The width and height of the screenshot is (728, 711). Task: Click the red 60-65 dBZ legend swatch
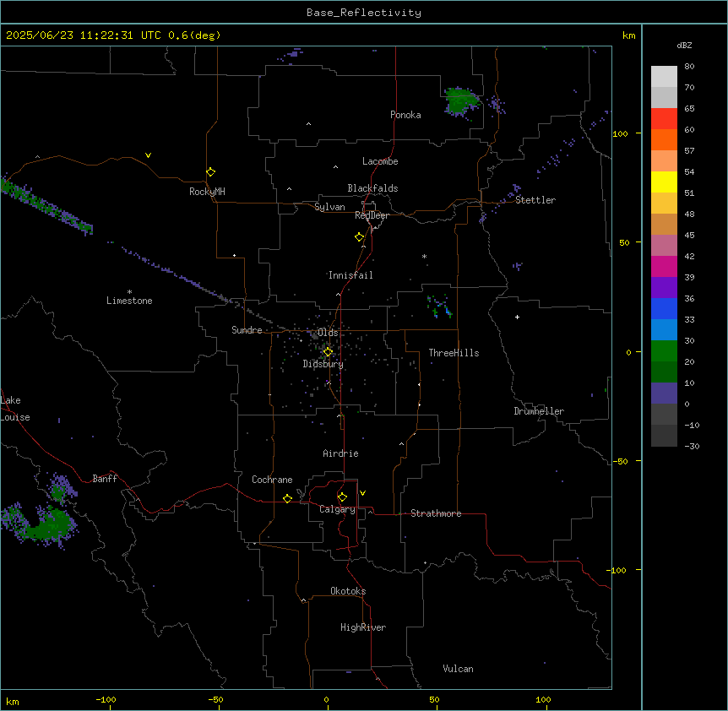click(664, 119)
